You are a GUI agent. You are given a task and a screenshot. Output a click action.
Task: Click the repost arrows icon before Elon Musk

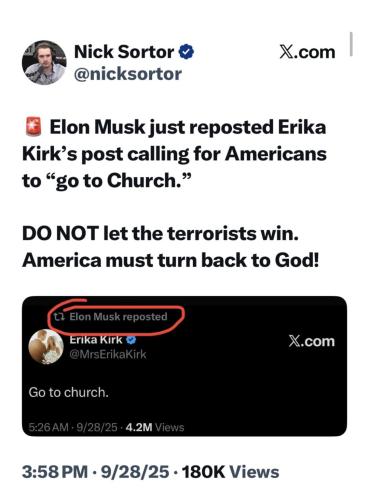tap(59, 316)
